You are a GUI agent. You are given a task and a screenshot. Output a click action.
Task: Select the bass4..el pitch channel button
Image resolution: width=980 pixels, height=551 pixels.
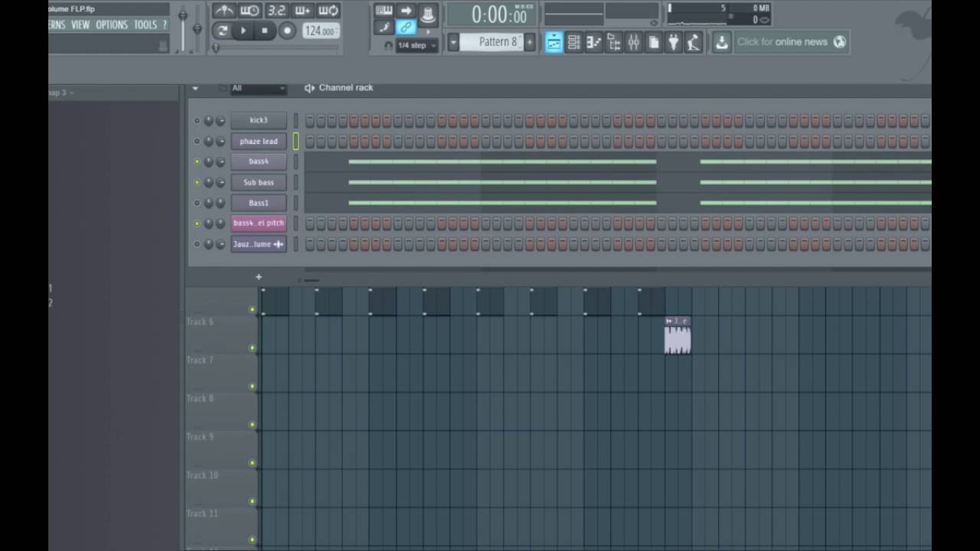point(259,223)
